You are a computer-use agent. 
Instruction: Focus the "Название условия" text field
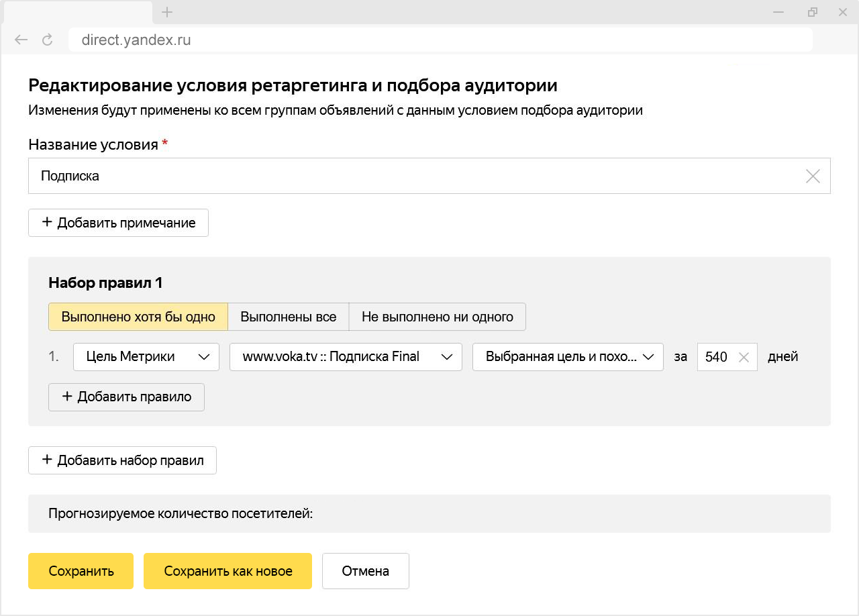(x=416, y=176)
